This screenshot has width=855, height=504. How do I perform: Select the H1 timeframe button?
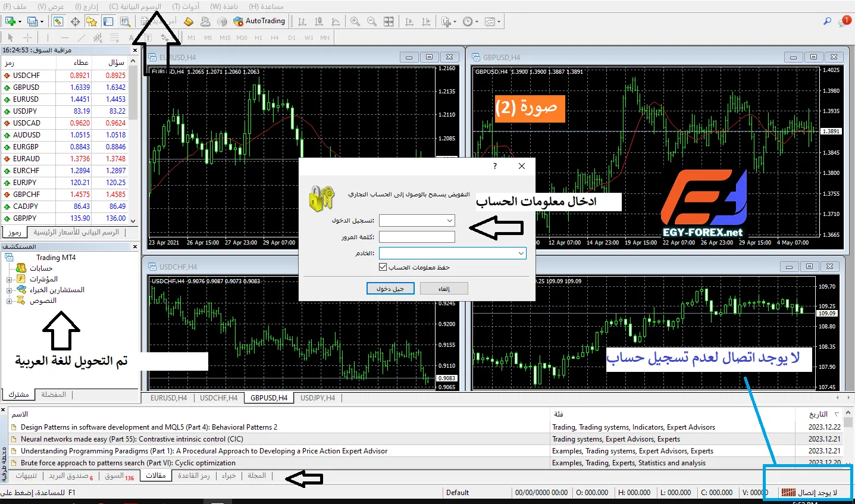[258, 37]
